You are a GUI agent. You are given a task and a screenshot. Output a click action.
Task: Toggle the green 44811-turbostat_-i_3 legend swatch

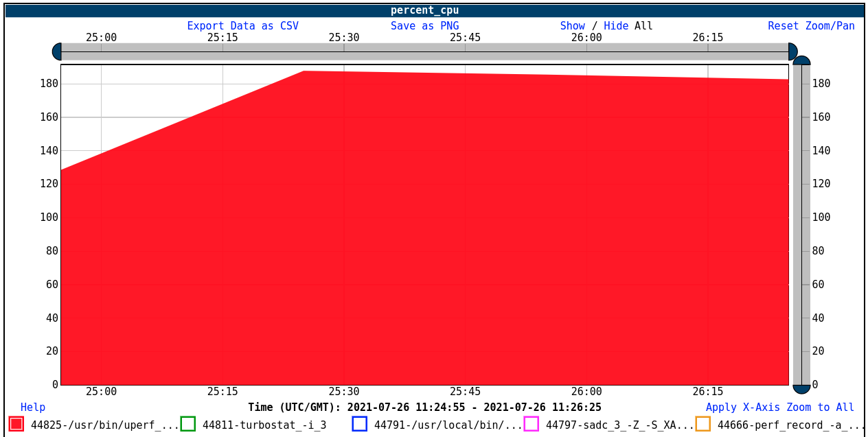[187, 425]
